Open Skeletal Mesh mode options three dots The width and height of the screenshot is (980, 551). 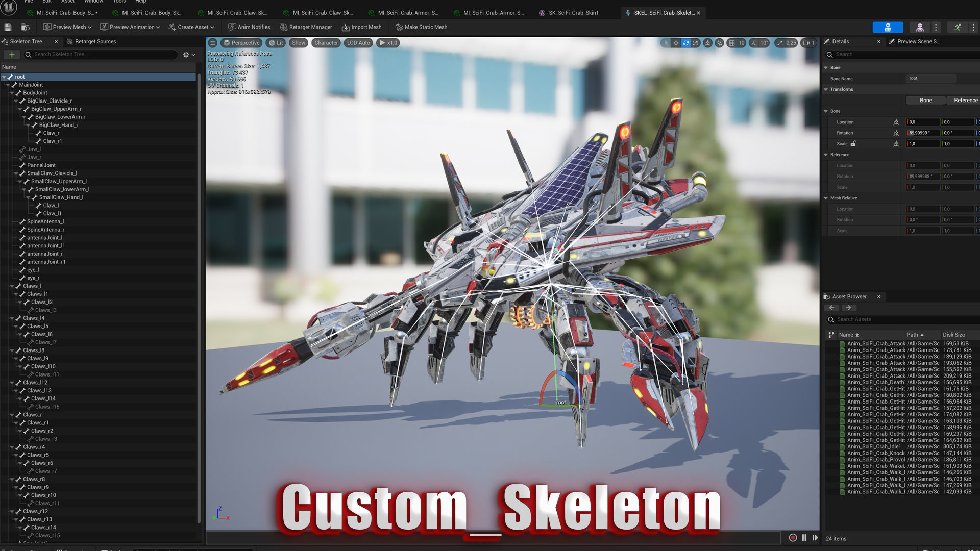(x=936, y=27)
